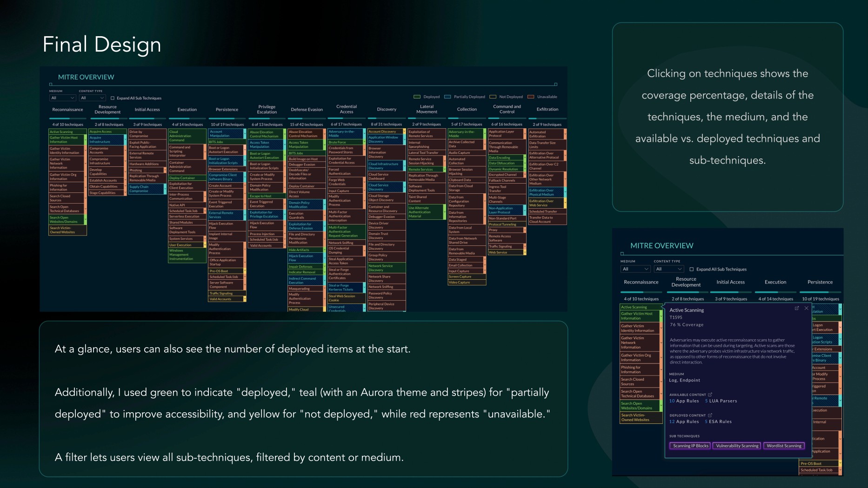Select the Defense Evasion column header
Viewport: 868px width, 488px height.
307,110
